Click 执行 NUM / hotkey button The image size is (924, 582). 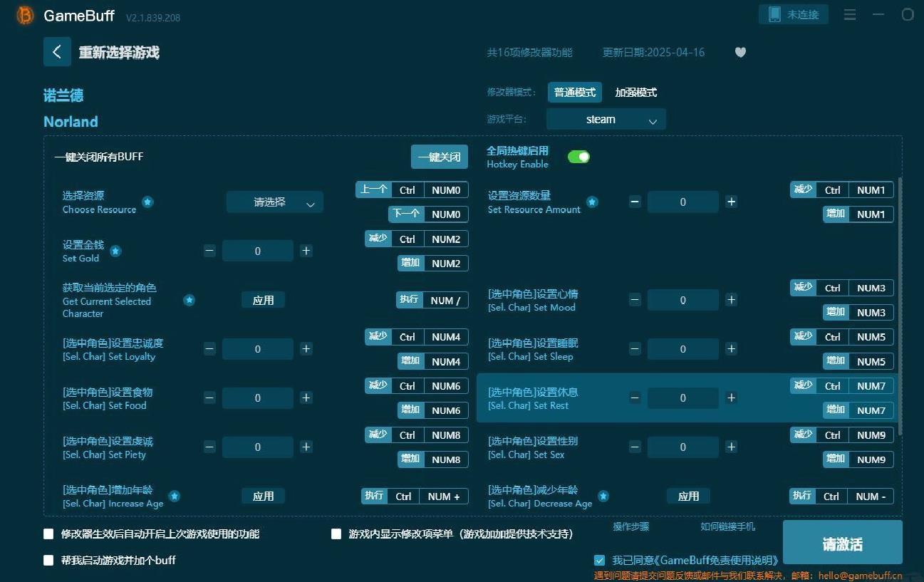click(x=432, y=300)
